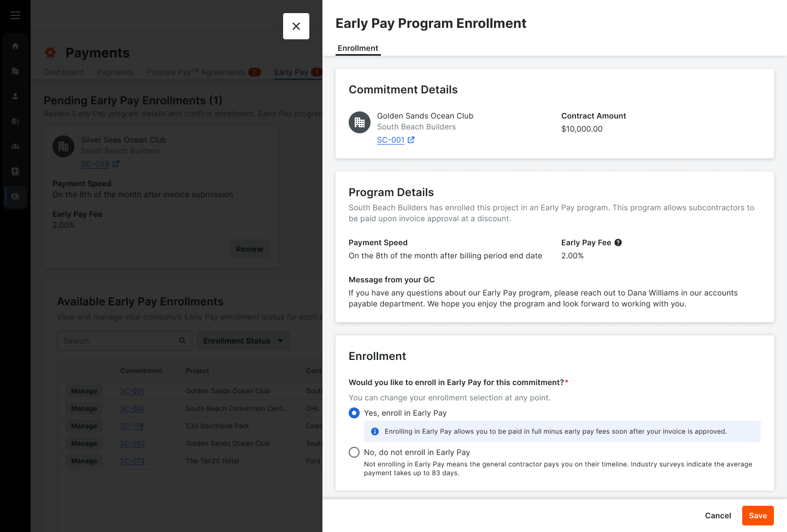Click the gear icon beside the Payments heading

(x=50, y=52)
